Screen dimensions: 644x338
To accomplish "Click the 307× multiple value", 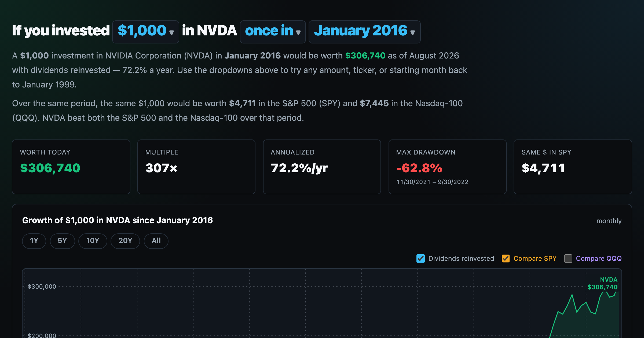I will tap(161, 168).
